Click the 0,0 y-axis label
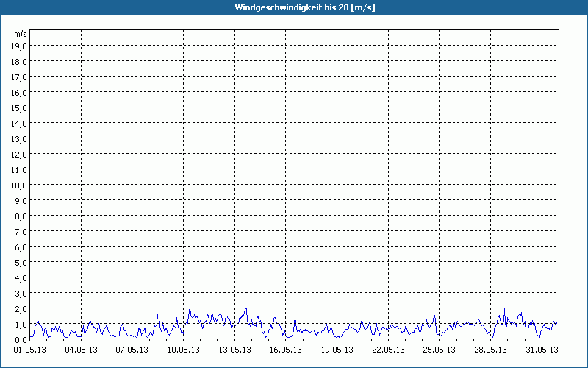 [21, 340]
